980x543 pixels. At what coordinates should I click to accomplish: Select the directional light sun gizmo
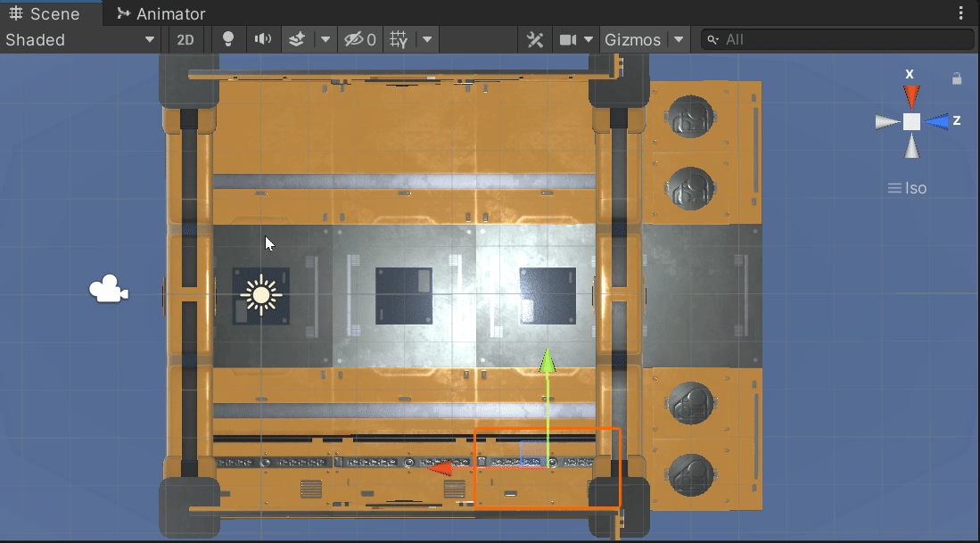[x=260, y=295]
